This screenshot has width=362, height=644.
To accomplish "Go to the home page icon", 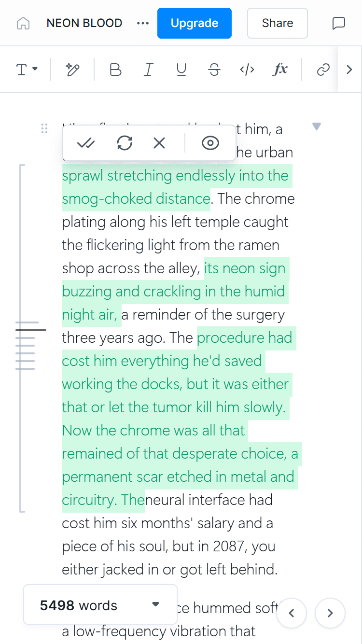I will (23, 23).
